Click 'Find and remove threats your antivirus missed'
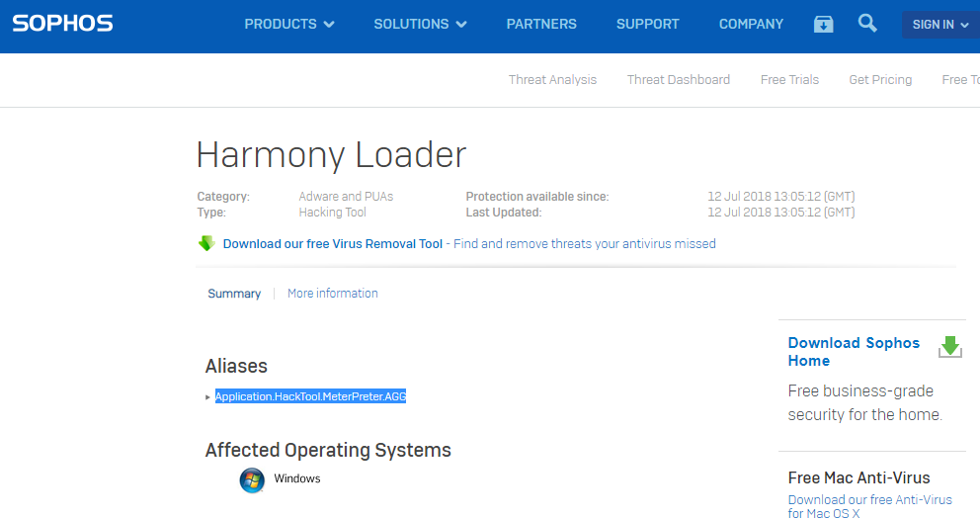Viewport: 980px width, 518px height. click(585, 244)
